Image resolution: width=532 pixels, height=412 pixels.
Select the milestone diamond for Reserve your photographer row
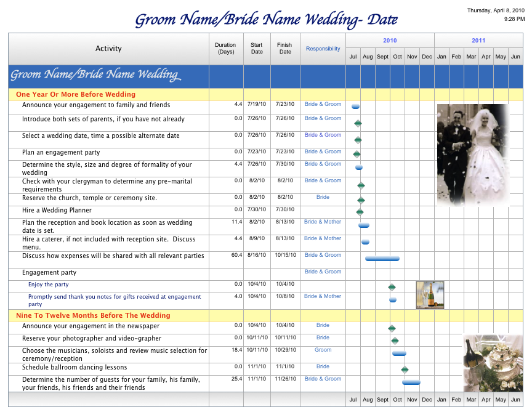coord(395,341)
